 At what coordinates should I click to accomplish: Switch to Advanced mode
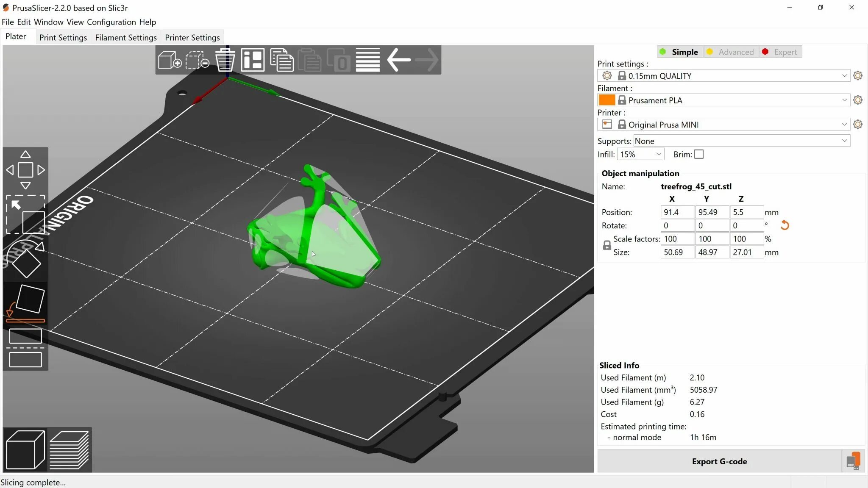[x=731, y=52]
